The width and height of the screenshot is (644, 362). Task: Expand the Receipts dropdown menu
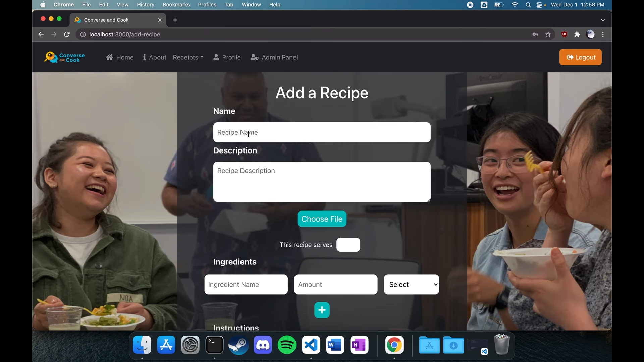tap(188, 57)
